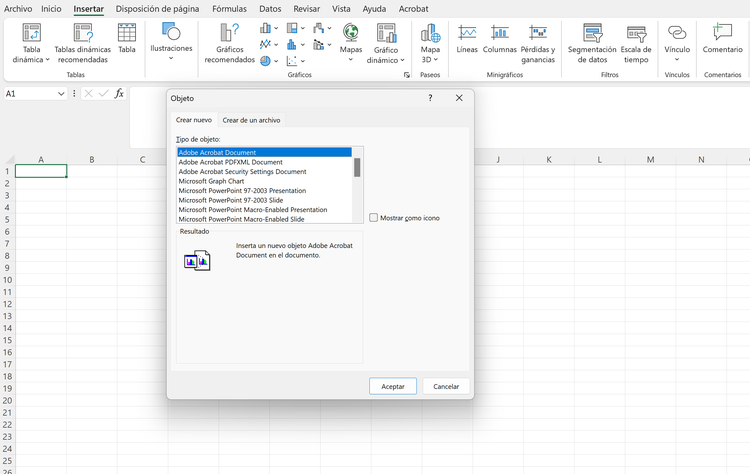
Task: Open Gráficos recomendados
Action: [230, 44]
